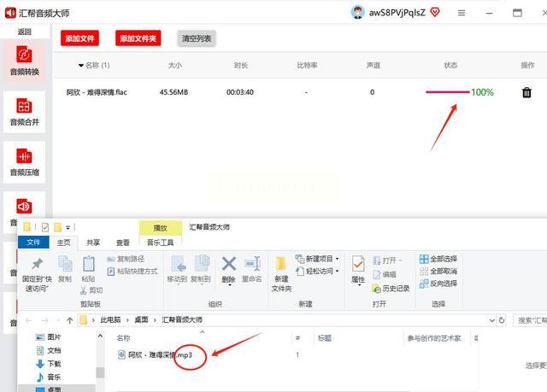This screenshot has width=547, height=392.
Task: Expand the 新建项目 dropdown
Action: click(x=338, y=259)
